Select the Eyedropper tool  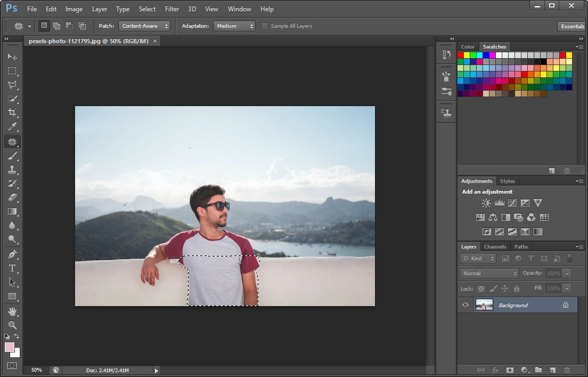tap(12, 127)
